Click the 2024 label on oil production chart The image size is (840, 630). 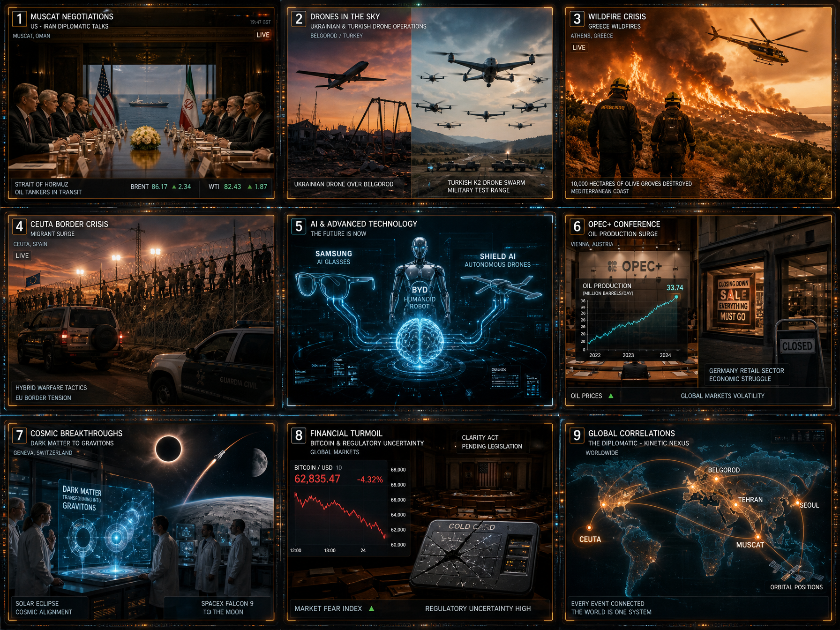[665, 355]
